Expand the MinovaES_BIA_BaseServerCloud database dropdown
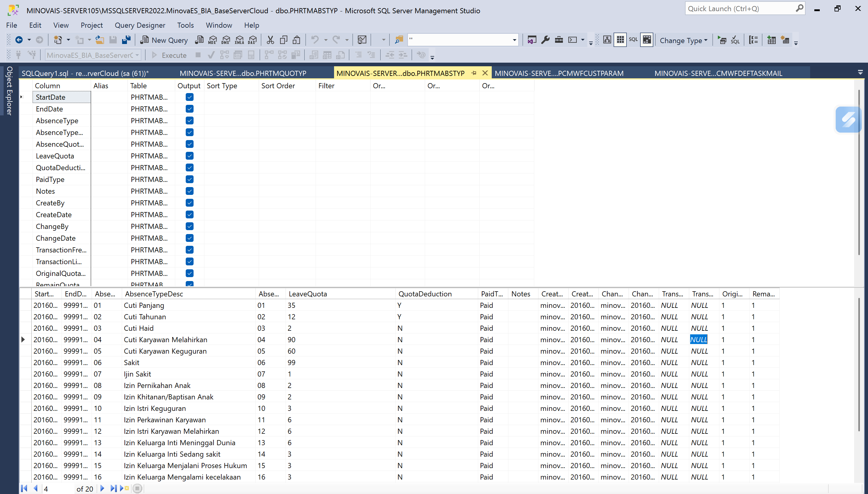 tap(137, 55)
